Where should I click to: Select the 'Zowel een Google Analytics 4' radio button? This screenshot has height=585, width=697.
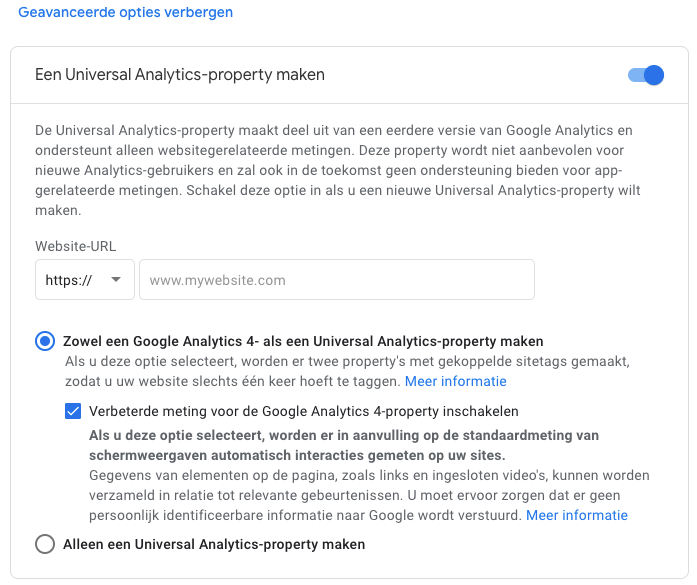[45, 341]
